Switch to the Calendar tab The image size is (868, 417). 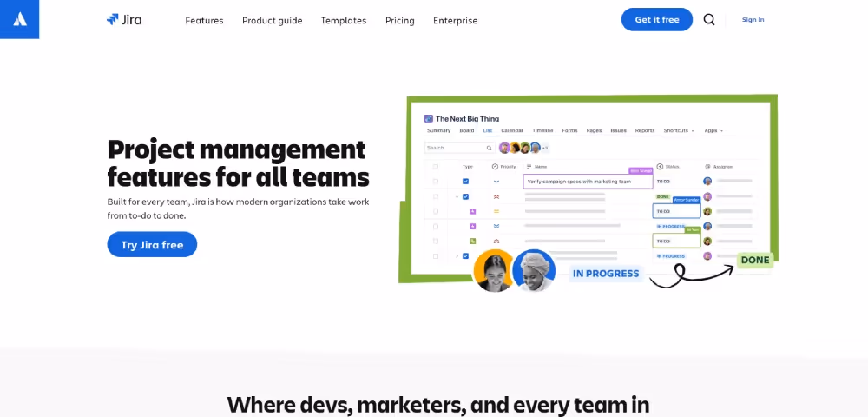tap(512, 130)
